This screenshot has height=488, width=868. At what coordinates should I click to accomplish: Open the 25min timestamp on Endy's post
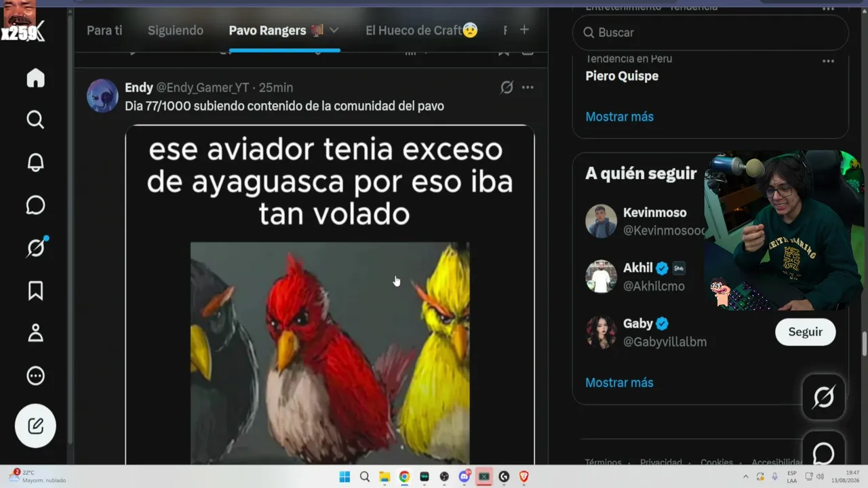(276, 87)
